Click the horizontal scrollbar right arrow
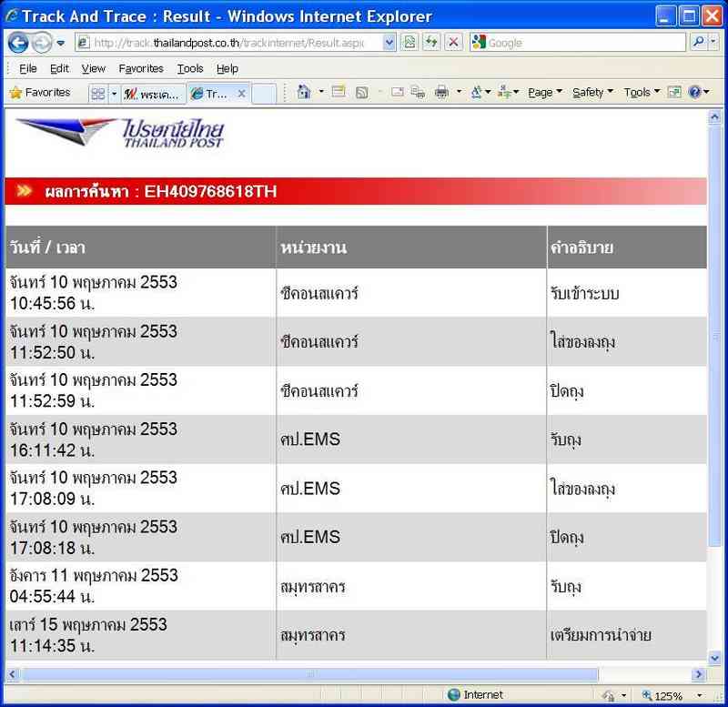Viewport: 728px width, 707px height. (x=699, y=674)
